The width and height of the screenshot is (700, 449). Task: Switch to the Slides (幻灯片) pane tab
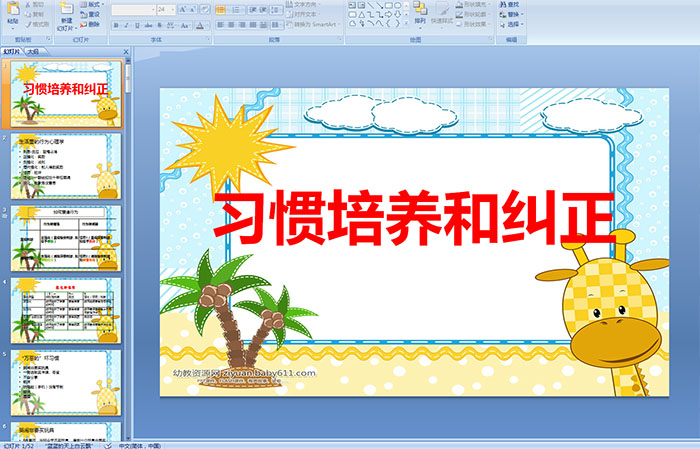12,52
